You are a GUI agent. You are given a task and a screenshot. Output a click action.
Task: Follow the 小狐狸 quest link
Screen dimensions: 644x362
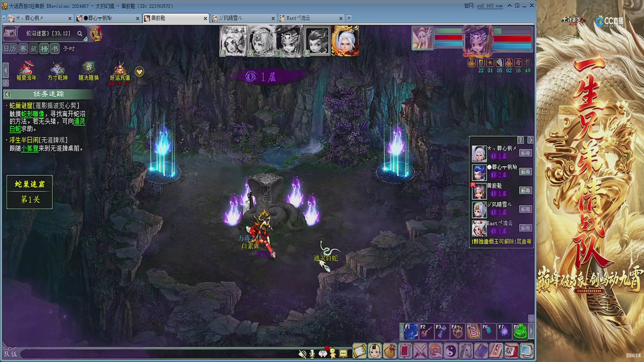[x=30, y=148]
